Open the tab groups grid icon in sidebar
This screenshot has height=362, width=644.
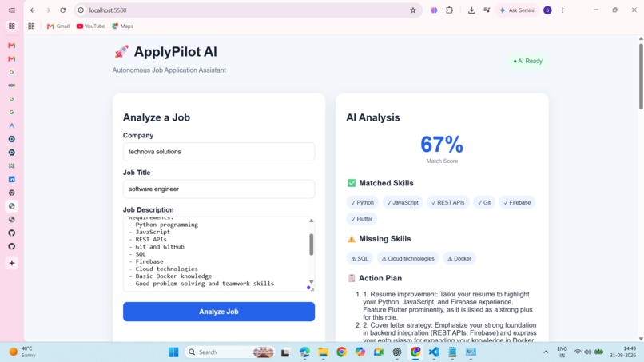point(11,26)
